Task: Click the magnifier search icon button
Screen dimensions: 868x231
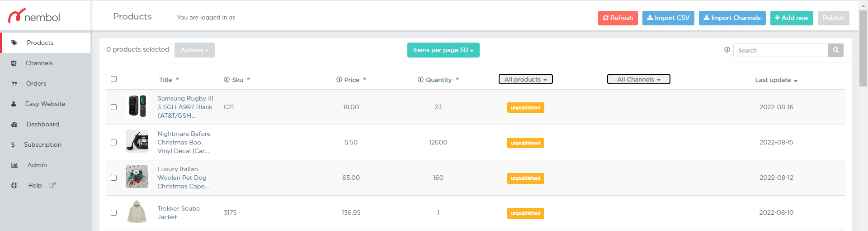Action: pyautogui.click(x=835, y=50)
